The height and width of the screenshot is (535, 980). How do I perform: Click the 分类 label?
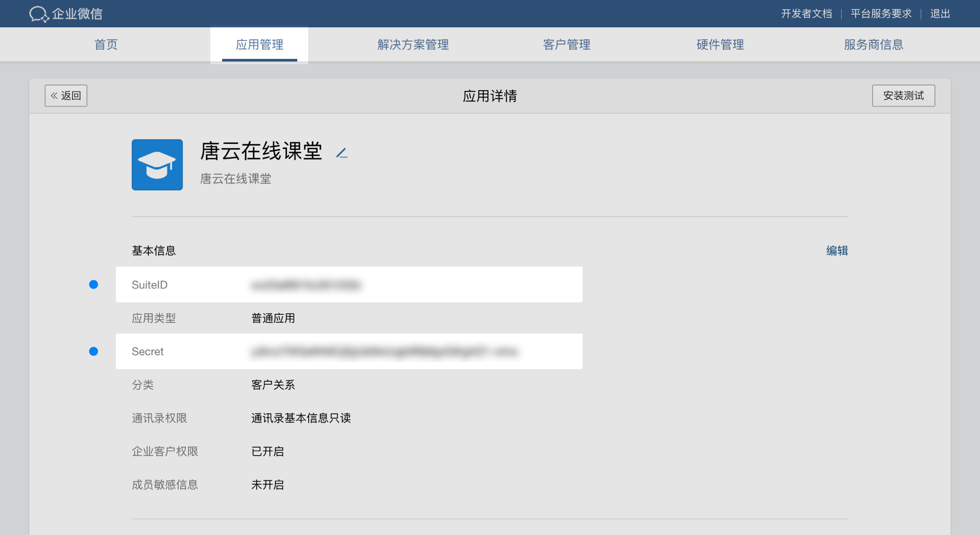tap(143, 385)
